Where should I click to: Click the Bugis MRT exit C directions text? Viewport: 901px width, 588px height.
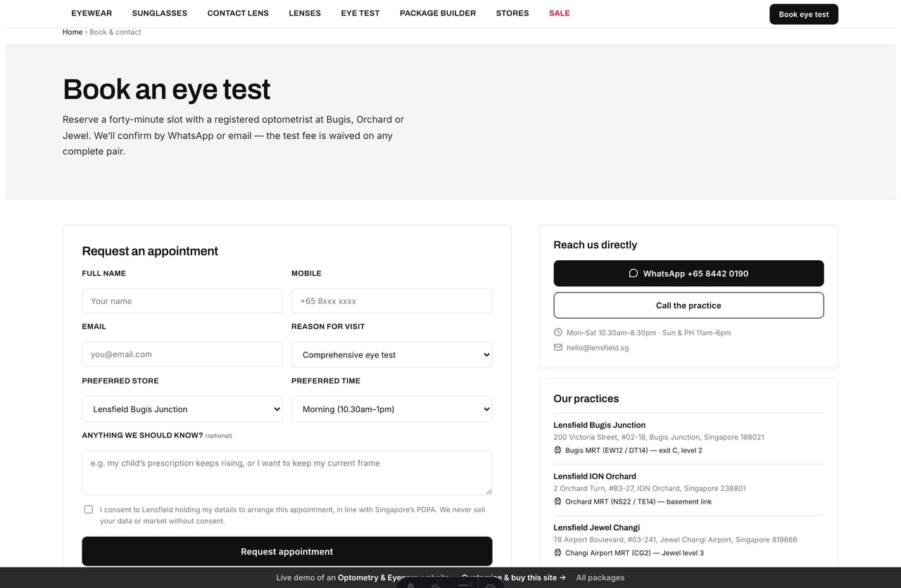coord(634,450)
